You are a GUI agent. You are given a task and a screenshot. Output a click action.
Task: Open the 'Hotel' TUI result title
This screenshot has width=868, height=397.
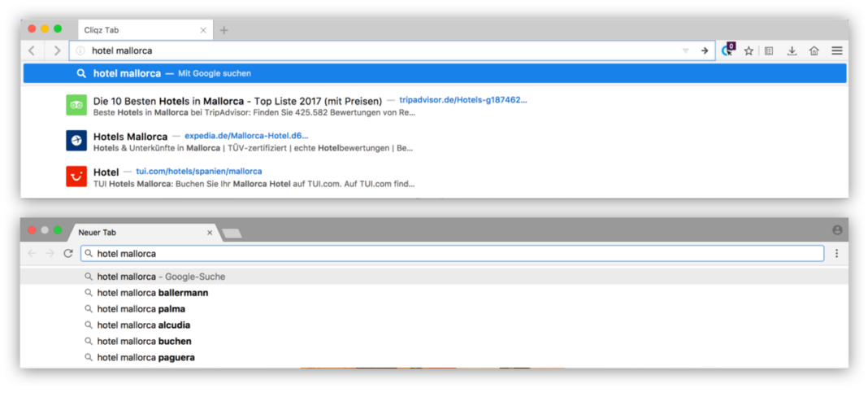[106, 172]
